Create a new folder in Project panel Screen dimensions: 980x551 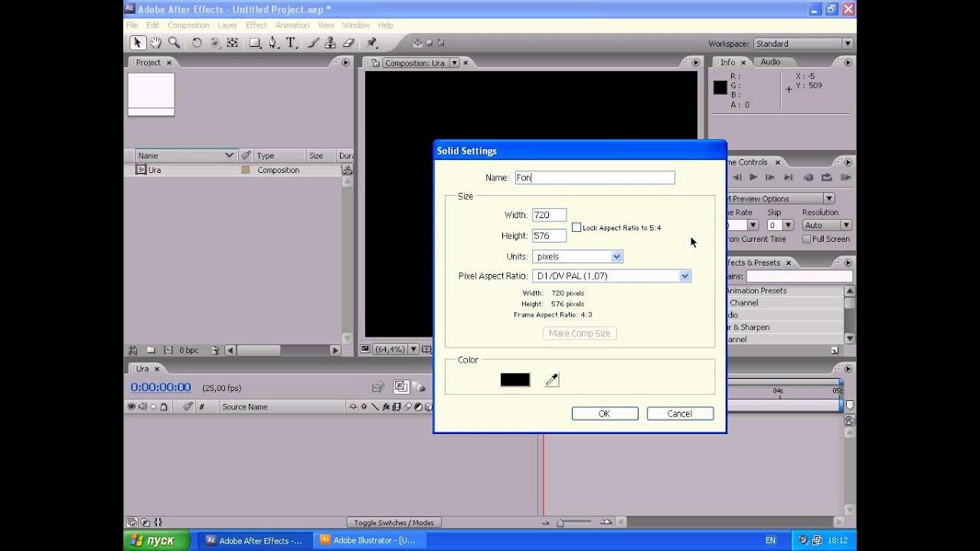[x=151, y=350]
